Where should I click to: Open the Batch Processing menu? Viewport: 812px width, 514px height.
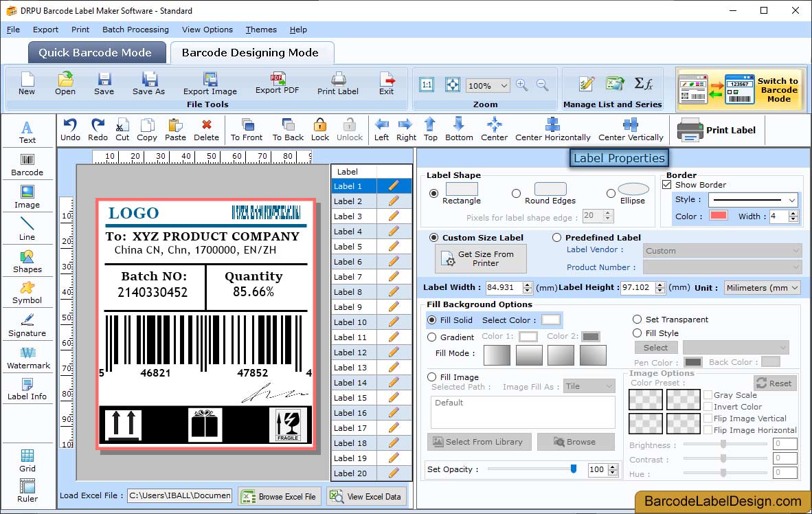[x=136, y=30]
